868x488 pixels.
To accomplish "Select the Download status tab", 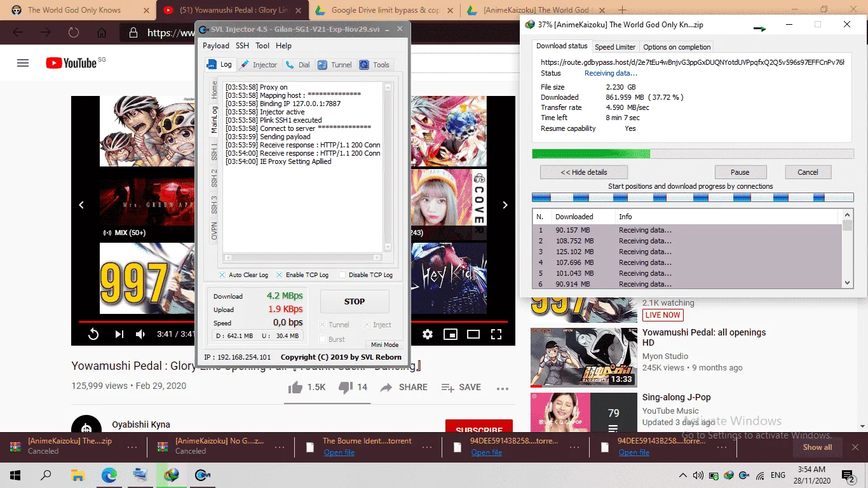I will click(562, 46).
